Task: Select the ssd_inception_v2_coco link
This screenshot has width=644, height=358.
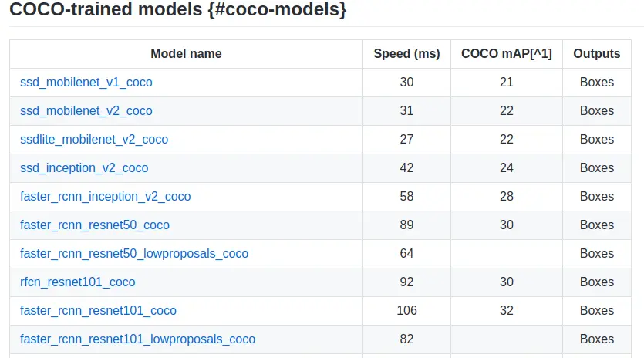Action: (84, 168)
